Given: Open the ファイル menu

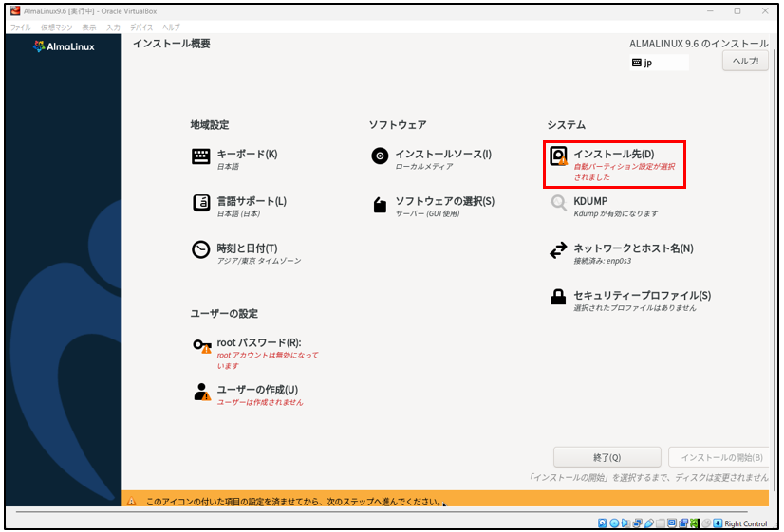Looking at the screenshot, I should point(21,28).
